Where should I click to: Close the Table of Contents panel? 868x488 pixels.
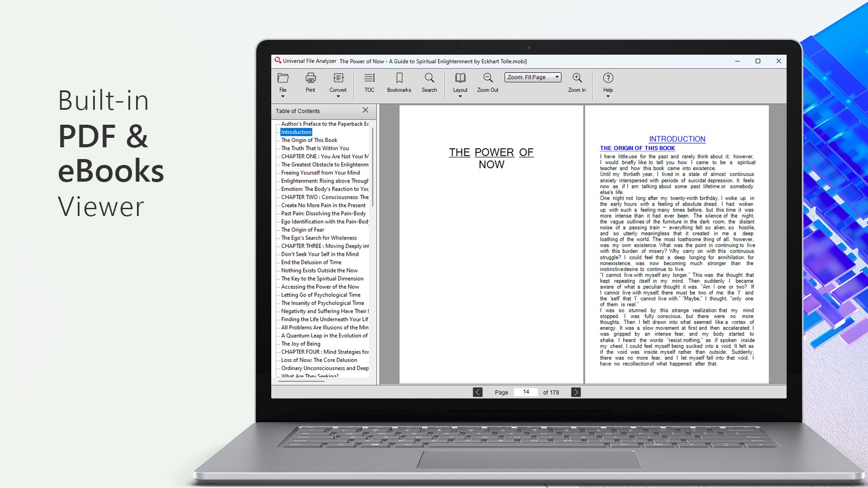[x=365, y=110]
